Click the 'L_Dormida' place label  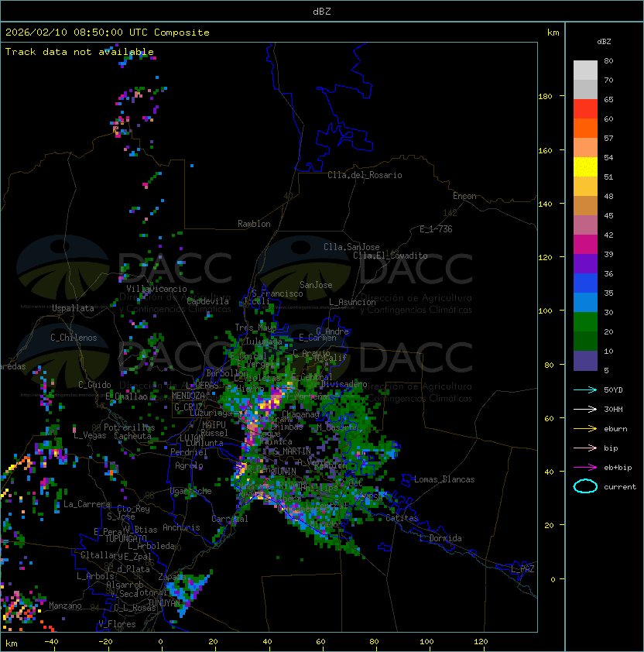click(441, 538)
